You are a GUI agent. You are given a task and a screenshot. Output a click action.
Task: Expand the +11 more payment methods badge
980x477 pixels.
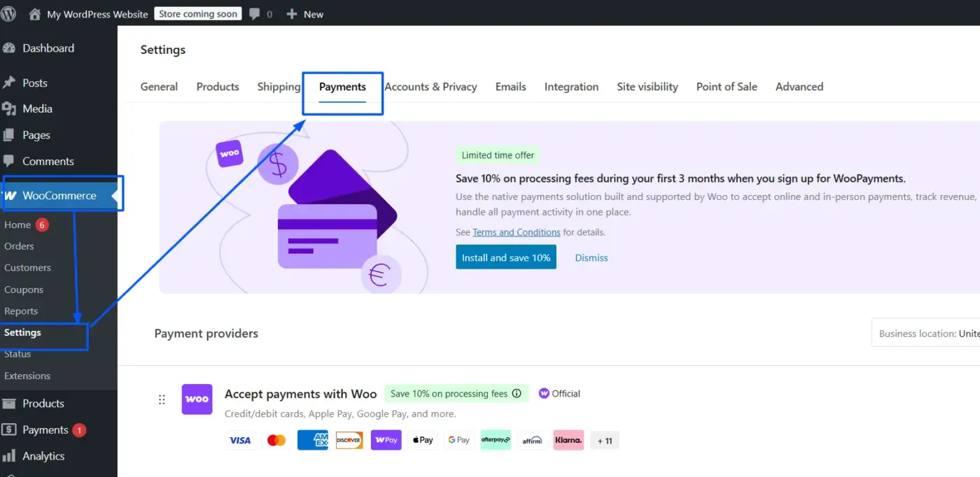tap(605, 440)
